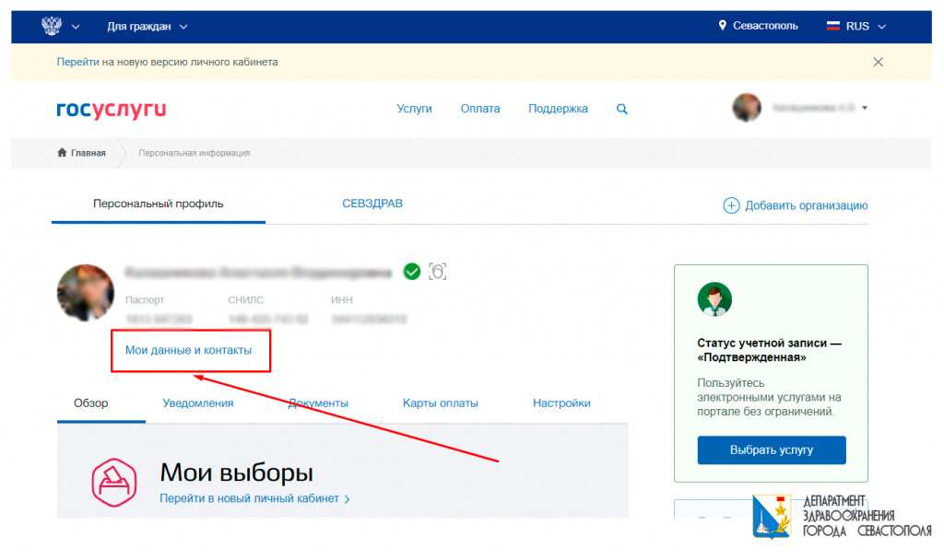Click the green verified checkmark badge
The width and height of the screenshot is (944, 560).
coord(412,271)
